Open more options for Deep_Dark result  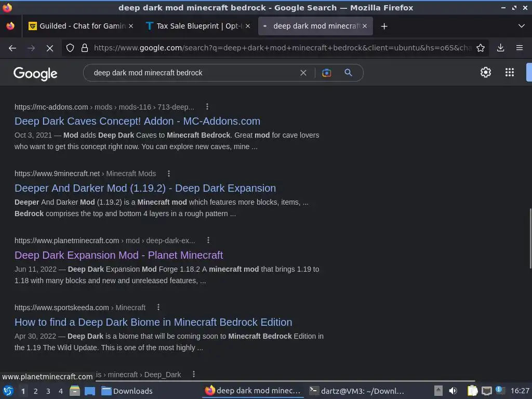(193, 374)
